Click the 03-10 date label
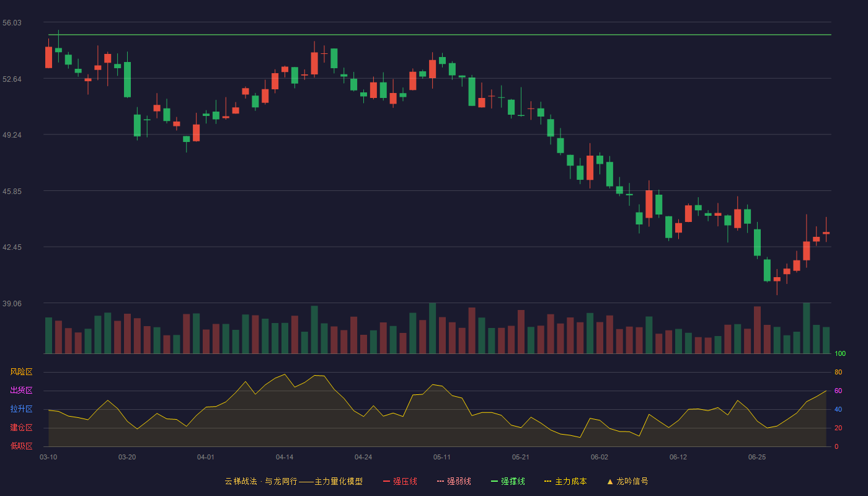The image size is (868, 496). coord(48,457)
